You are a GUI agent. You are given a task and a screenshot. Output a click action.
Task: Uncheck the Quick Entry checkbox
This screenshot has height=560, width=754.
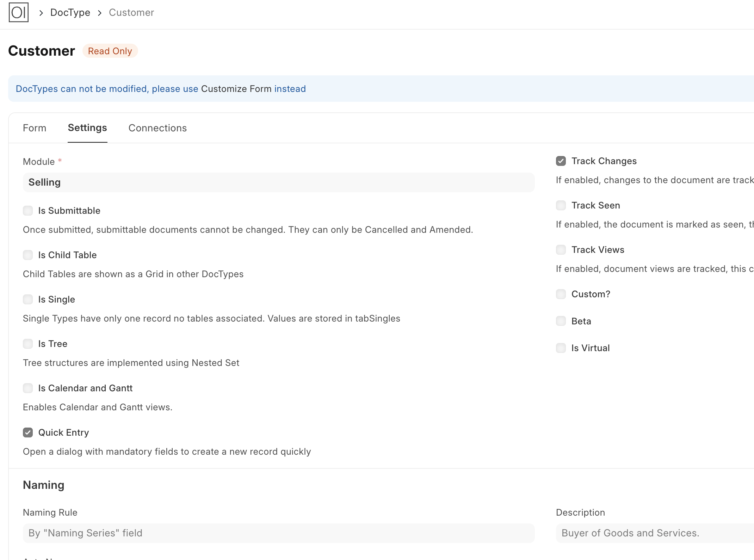pyautogui.click(x=28, y=433)
